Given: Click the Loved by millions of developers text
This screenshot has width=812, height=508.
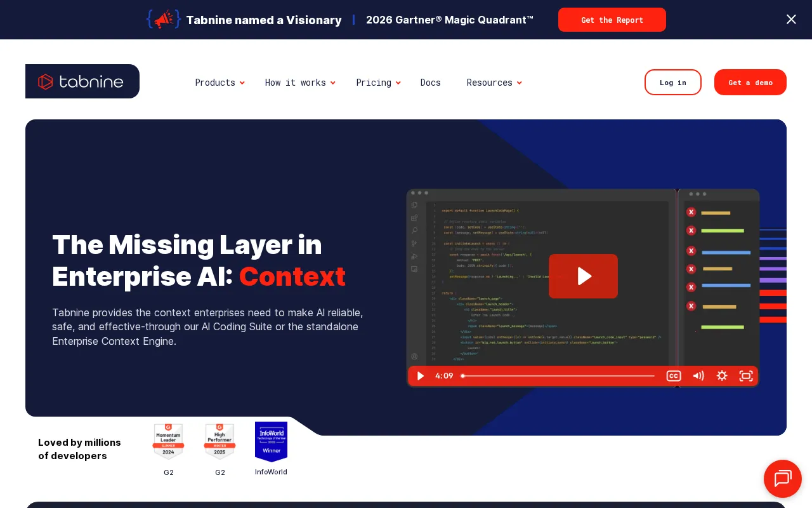Looking at the screenshot, I should 79,449.
